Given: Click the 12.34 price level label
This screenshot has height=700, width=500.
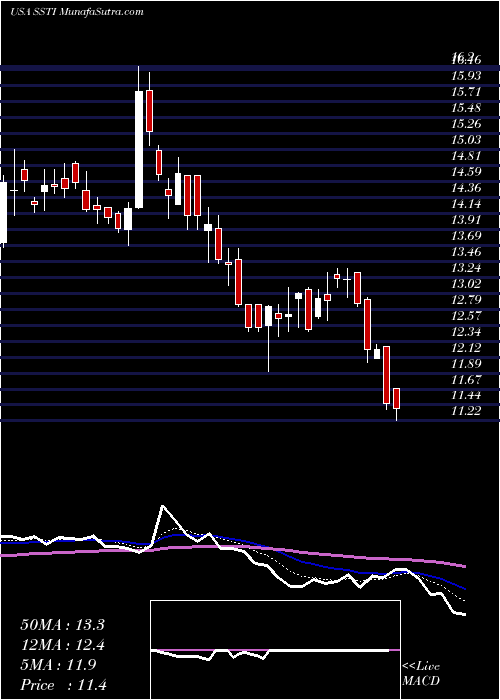Looking at the screenshot, I should [466, 332].
